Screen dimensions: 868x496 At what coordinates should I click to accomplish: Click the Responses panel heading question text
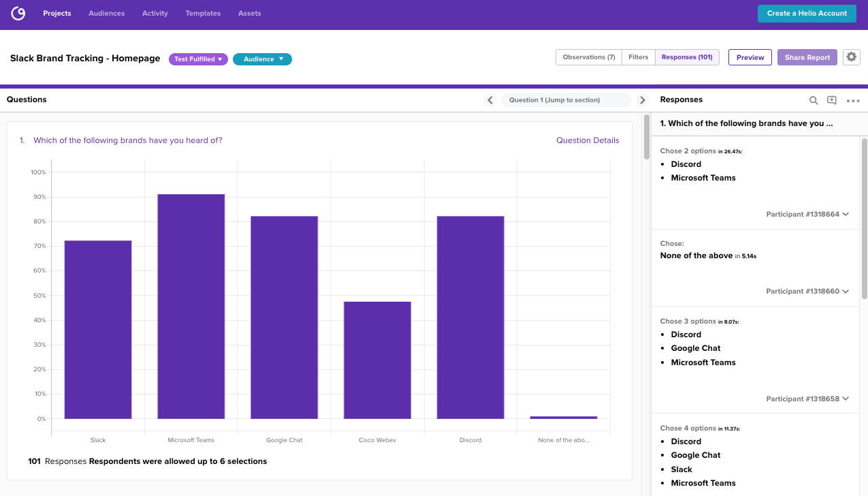[x=746, y=123]
